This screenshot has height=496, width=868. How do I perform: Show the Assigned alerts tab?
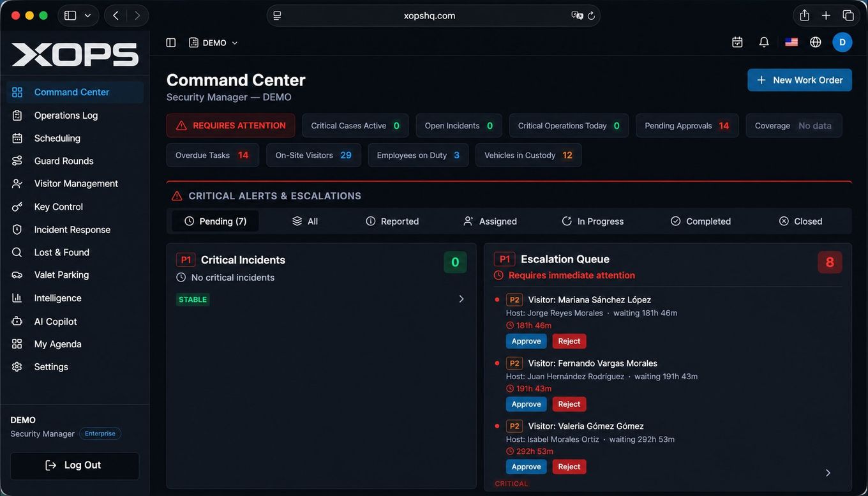(x=490, y=221)
